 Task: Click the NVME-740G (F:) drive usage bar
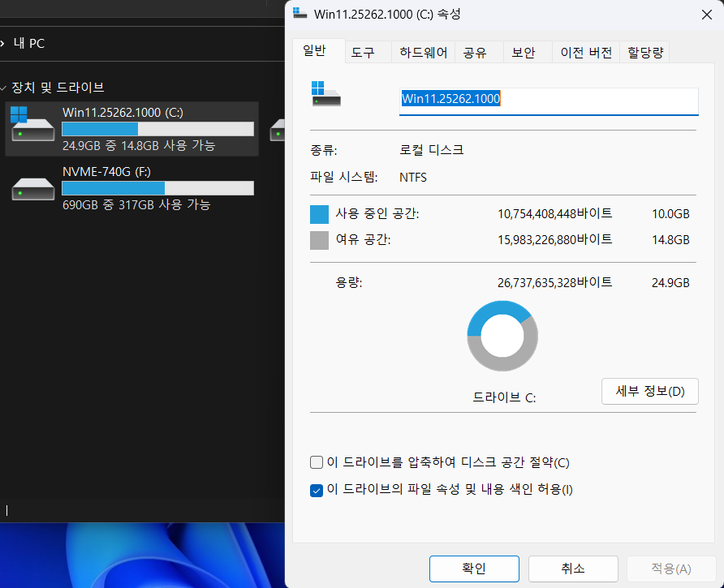158,188
